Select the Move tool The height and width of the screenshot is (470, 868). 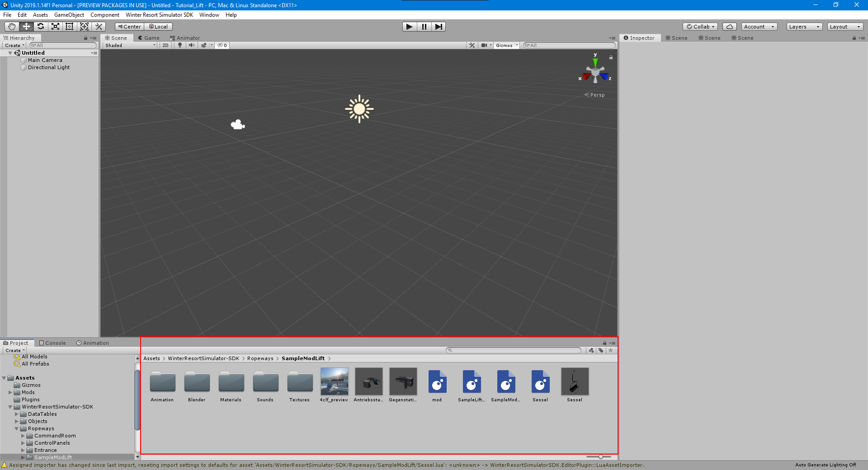(x=26, y=27)
